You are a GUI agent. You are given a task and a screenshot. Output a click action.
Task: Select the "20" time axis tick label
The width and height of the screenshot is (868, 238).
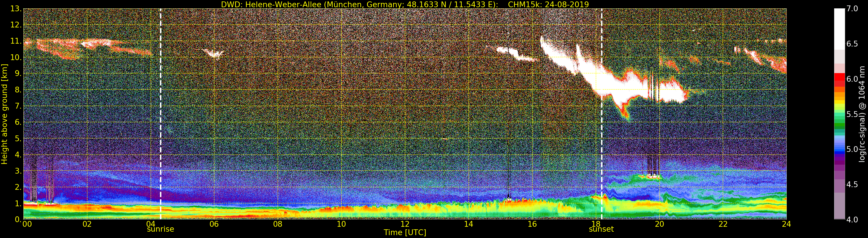(659, 224)
